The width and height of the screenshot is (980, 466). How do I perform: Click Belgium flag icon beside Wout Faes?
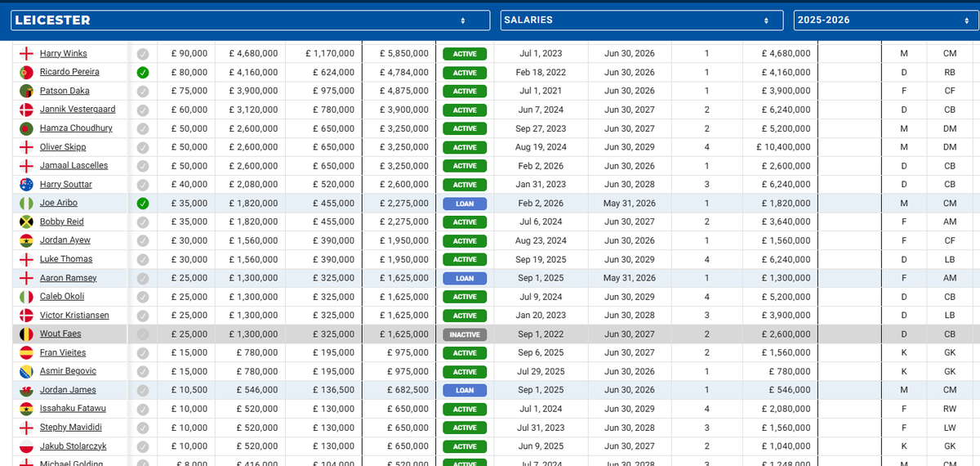coord(26,334)
